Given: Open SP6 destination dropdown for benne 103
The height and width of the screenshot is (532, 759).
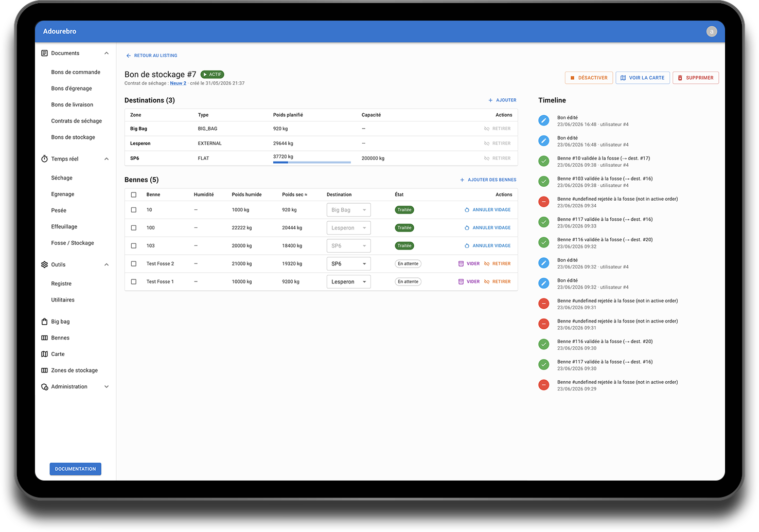Looking at the screenshot, I should [349, 246].
